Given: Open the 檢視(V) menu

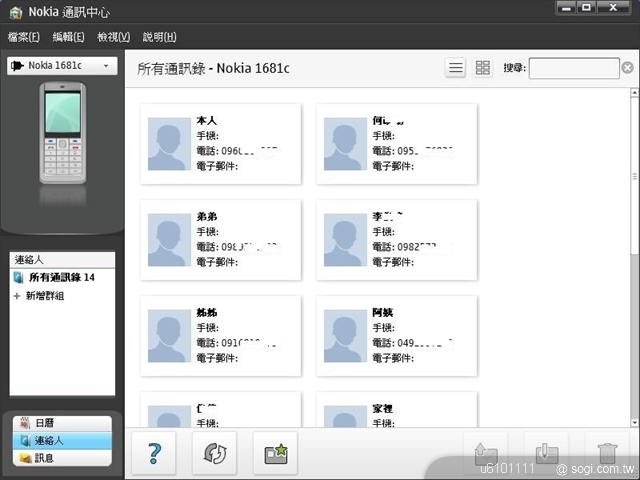Looking at the screenshot, I should [x=113, y=37].
